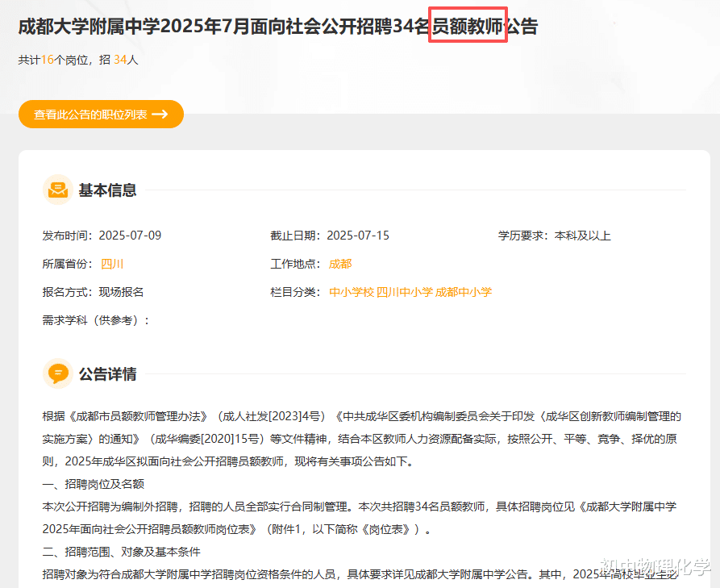Click the 报名方式：现场报名 text

pyautogui.click(x=93, y=292)
